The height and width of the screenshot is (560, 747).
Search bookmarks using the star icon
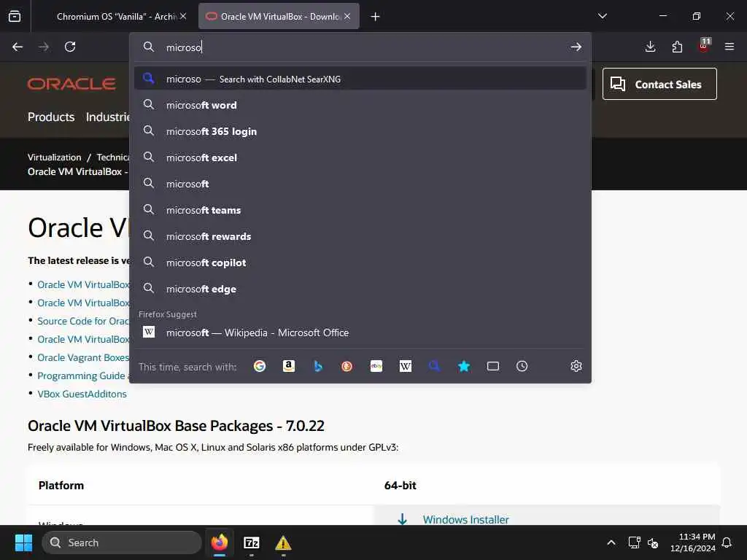pos(463,366)
